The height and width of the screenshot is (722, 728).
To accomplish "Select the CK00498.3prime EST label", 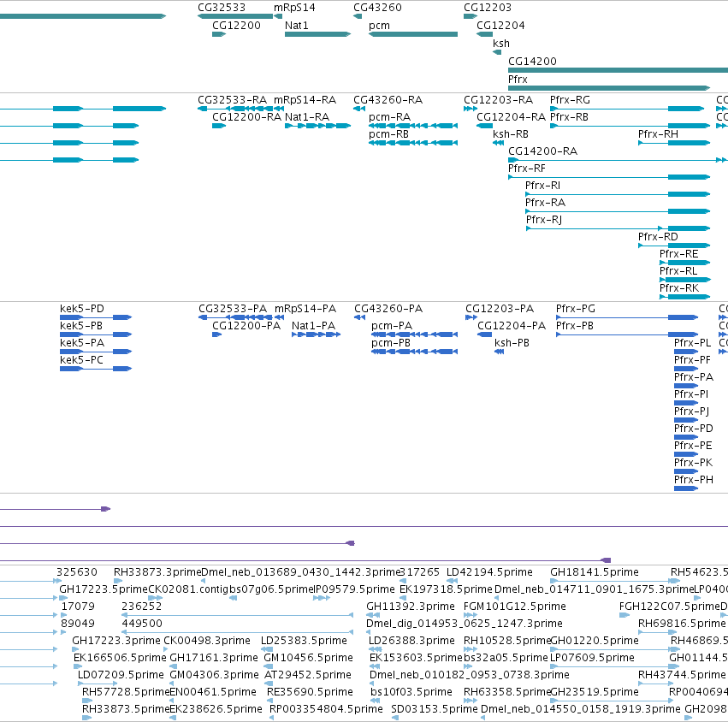I will click(x=207, y=641).
